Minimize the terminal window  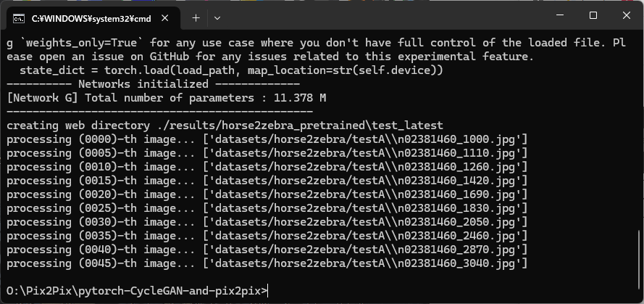pyautogui.click(x=560, y=15)
